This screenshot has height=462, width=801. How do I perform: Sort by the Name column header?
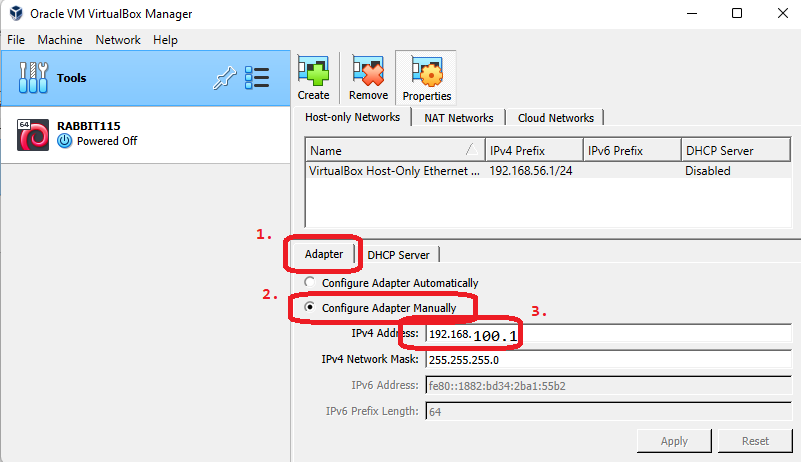394,151
